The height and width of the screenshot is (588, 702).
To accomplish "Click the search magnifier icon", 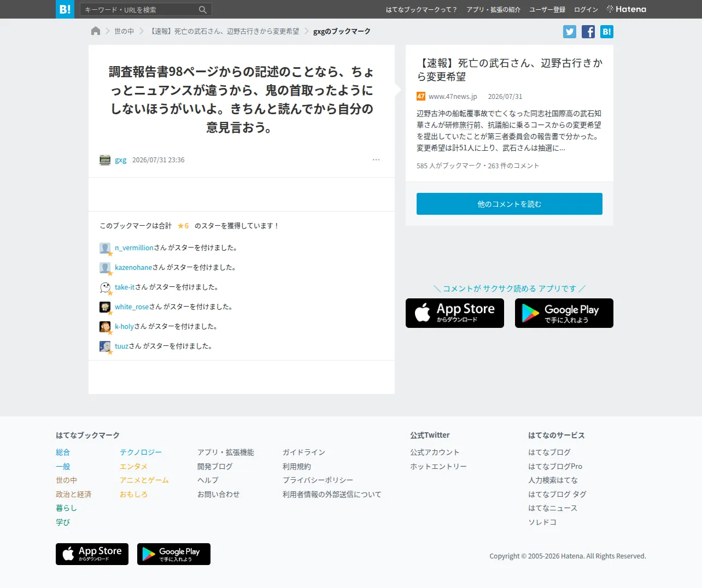I will (203, 10).
